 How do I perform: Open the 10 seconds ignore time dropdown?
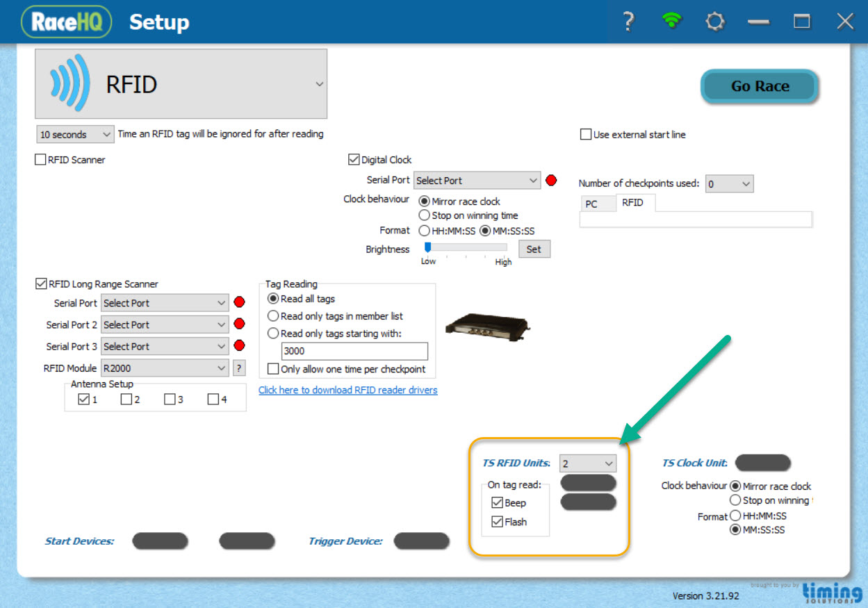tap(75, 134)
